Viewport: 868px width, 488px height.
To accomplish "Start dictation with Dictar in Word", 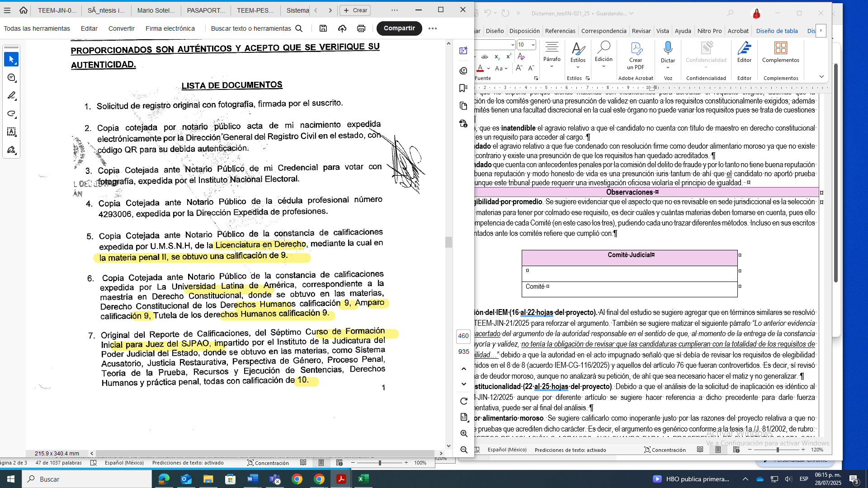I will pos(668,55).
